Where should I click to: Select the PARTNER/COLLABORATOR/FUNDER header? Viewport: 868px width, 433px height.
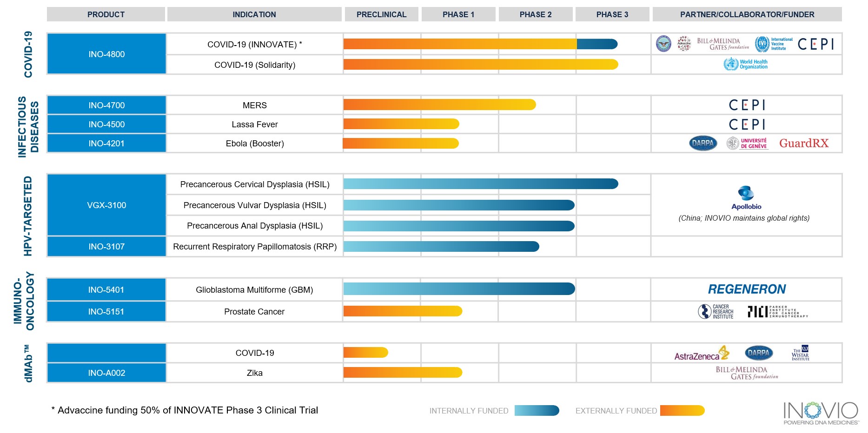(x=747, y=14)
